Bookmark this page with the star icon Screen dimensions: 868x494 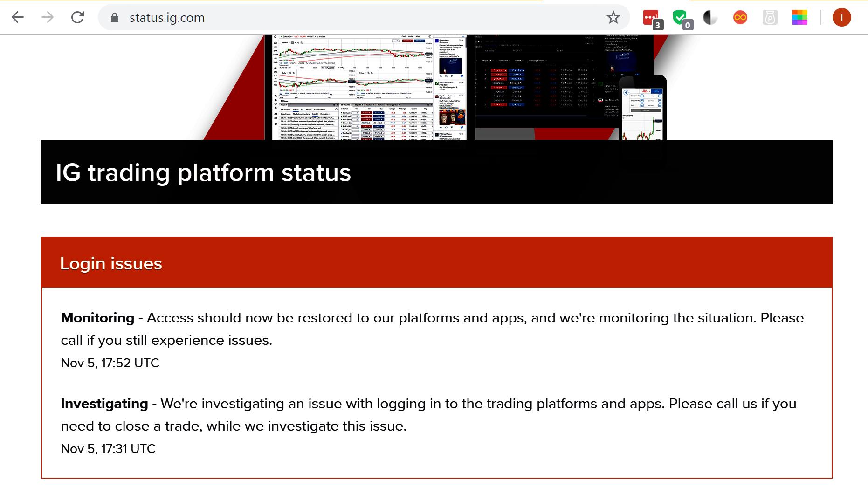[x=613, y=18]
